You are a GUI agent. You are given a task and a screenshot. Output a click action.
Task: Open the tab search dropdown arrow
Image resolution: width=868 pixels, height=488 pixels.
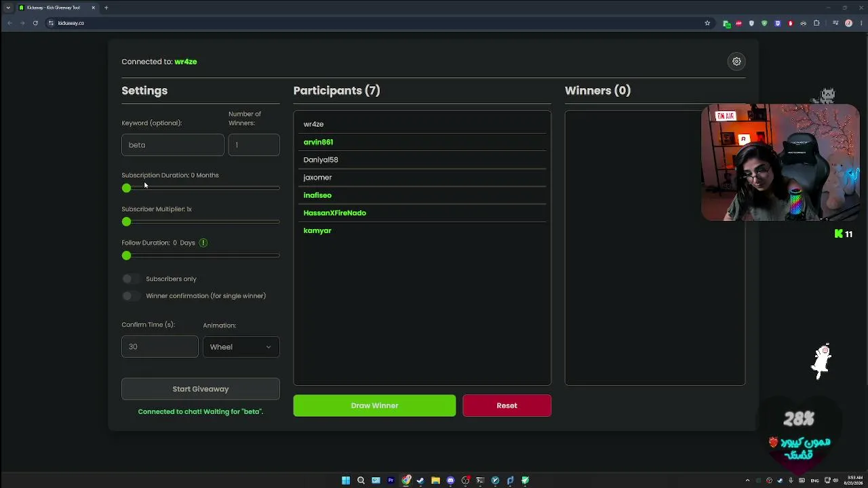(x=8, y=7)
